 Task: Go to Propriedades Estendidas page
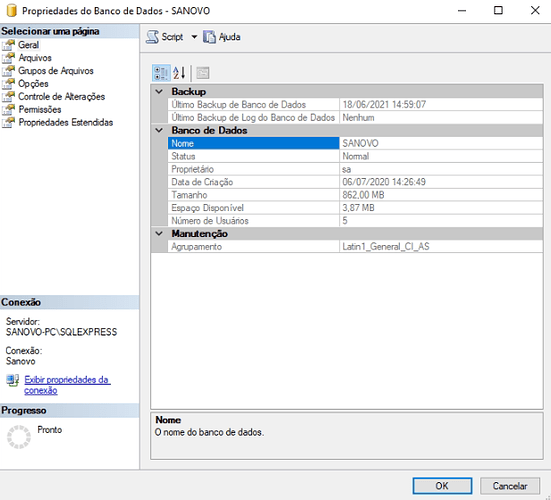[66, 123]
